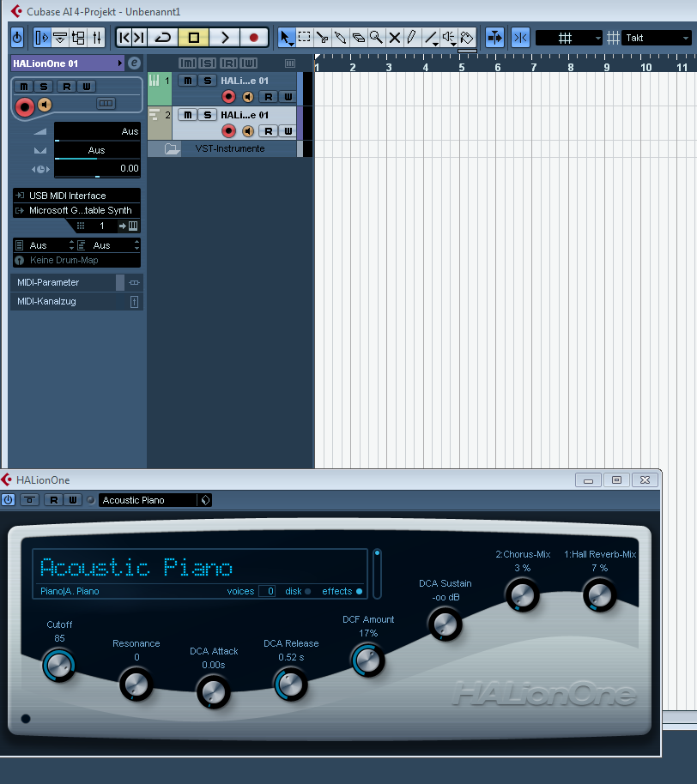Adjust the DCF Amount knob
The width and height of the screenshot is (697, 784).
point(368,660)
